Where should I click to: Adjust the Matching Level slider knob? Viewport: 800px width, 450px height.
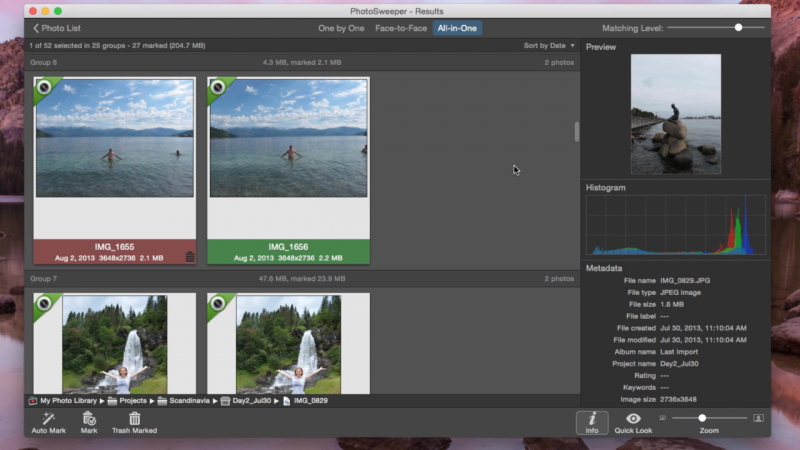point(738,28)
